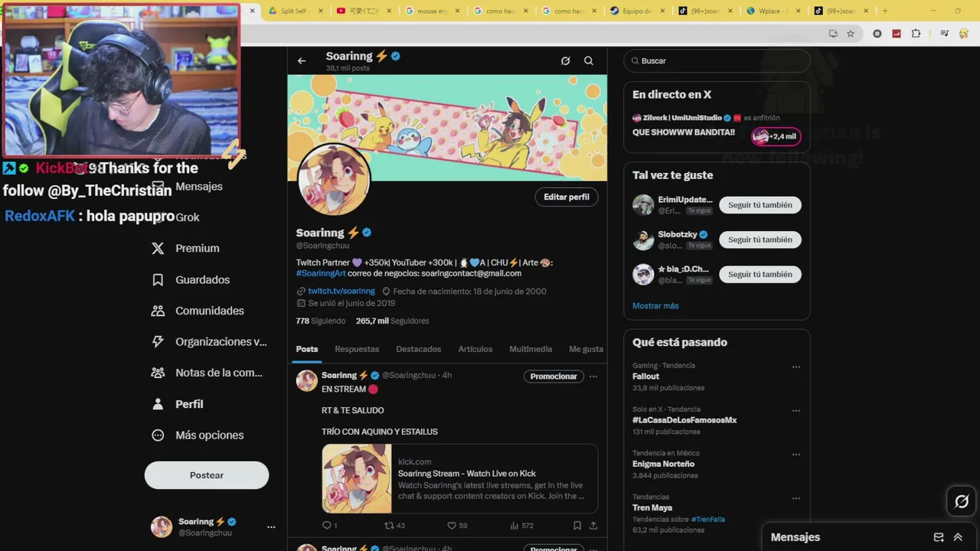Open the Comunidades people icon

pos(158,311)
